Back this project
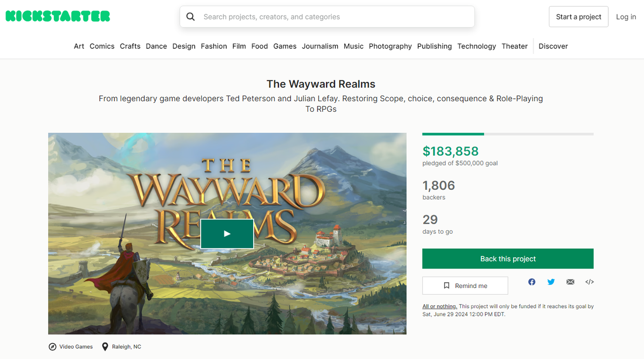The height and width of the screenshot is (359, 644). [x=508, y=259]
